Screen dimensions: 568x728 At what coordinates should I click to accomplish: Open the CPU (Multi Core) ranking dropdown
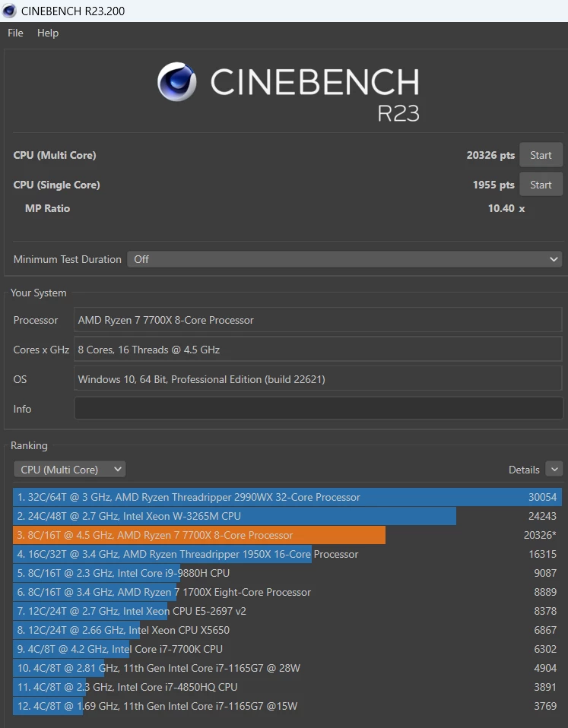click(70, 470)
